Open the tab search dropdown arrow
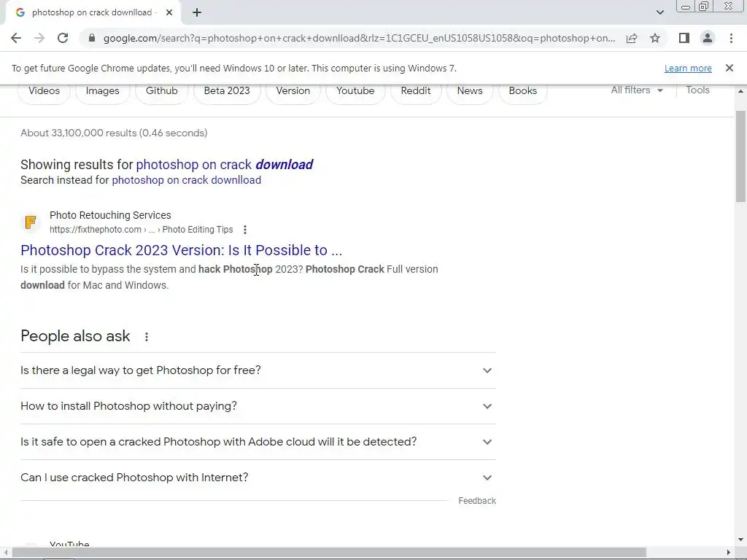747x560 pixels. tap(659, 12)
